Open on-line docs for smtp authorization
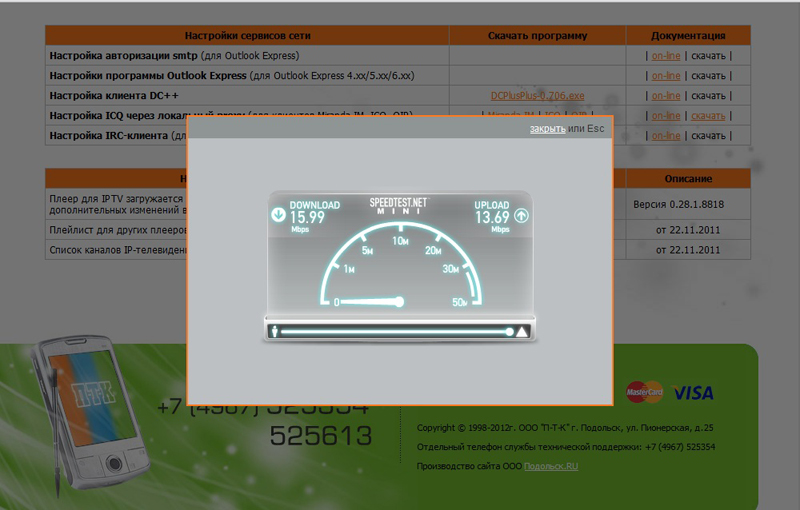The height and width of the screenshot is (510, 800). tap(666, 56)
